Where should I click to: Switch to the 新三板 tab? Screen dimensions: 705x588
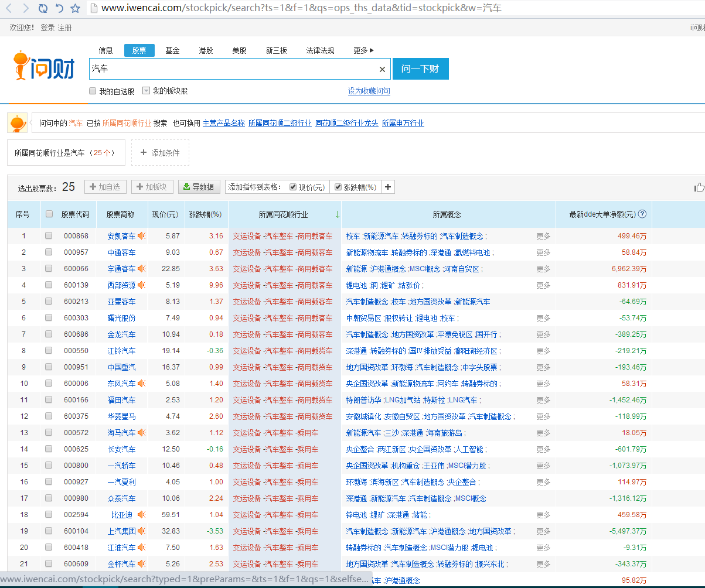pos(276,50)
